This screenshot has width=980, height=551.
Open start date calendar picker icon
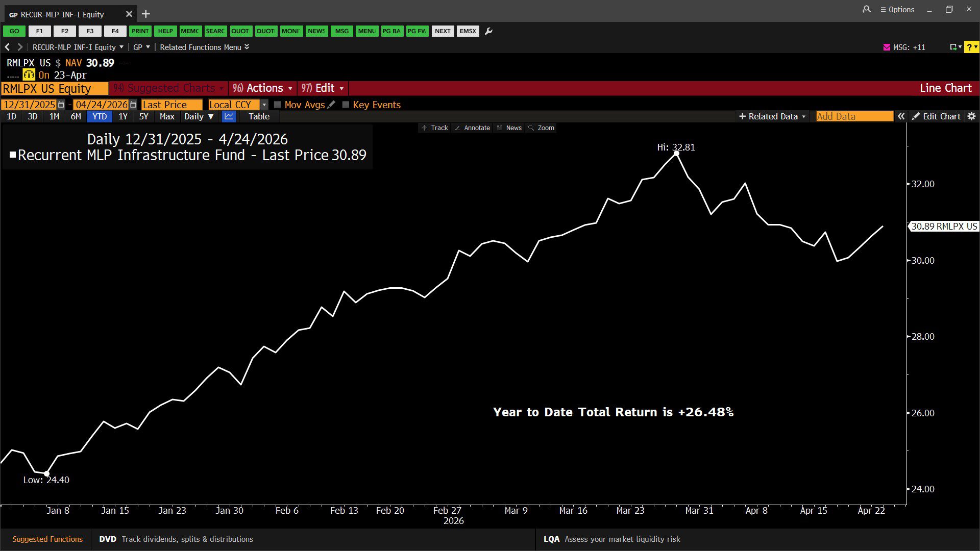click(x=61, y=105)
